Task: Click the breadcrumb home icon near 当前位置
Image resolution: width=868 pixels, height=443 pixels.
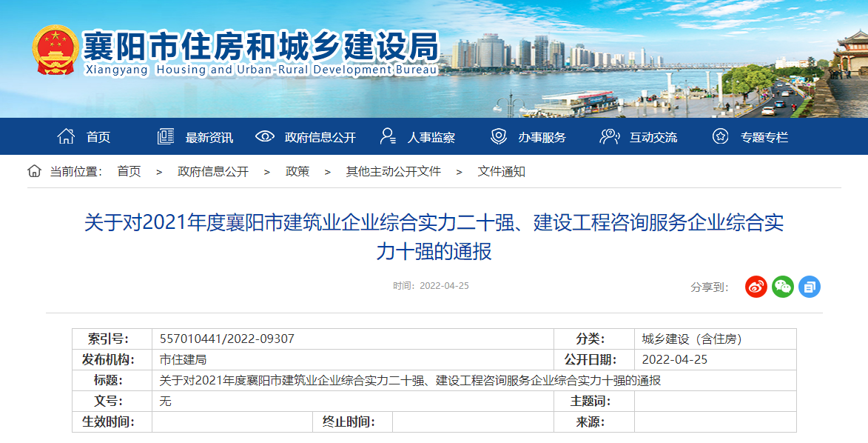Action: [x=33, y=170]
